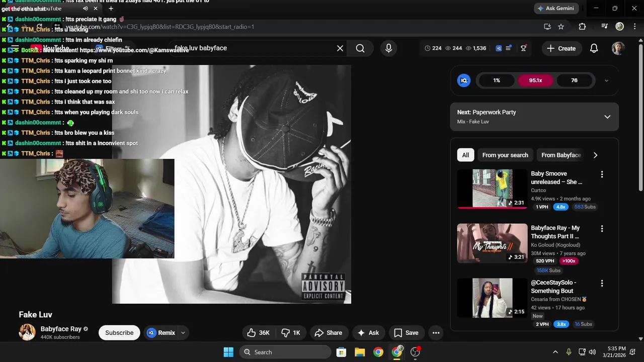Open the Chrome extensions puzzle icon

(582, 27)
